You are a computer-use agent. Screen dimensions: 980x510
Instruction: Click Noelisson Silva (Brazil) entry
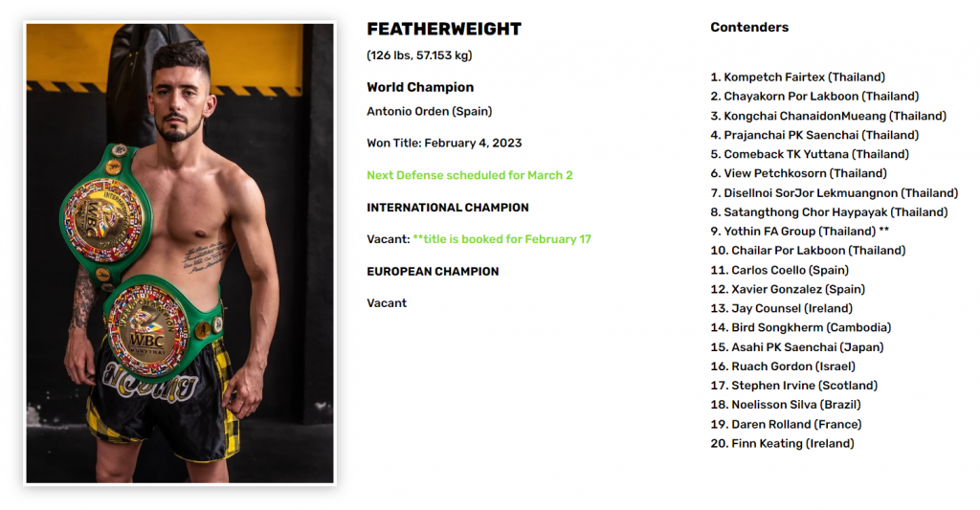[x=786, y=405]
